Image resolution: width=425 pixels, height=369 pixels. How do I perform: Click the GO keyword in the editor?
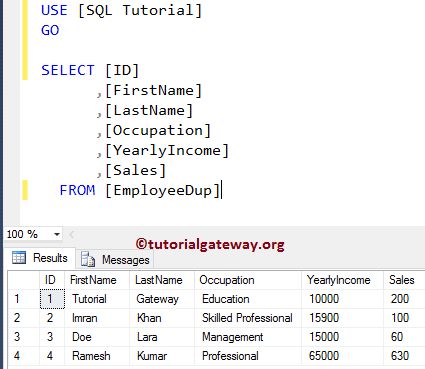[50, 30]
